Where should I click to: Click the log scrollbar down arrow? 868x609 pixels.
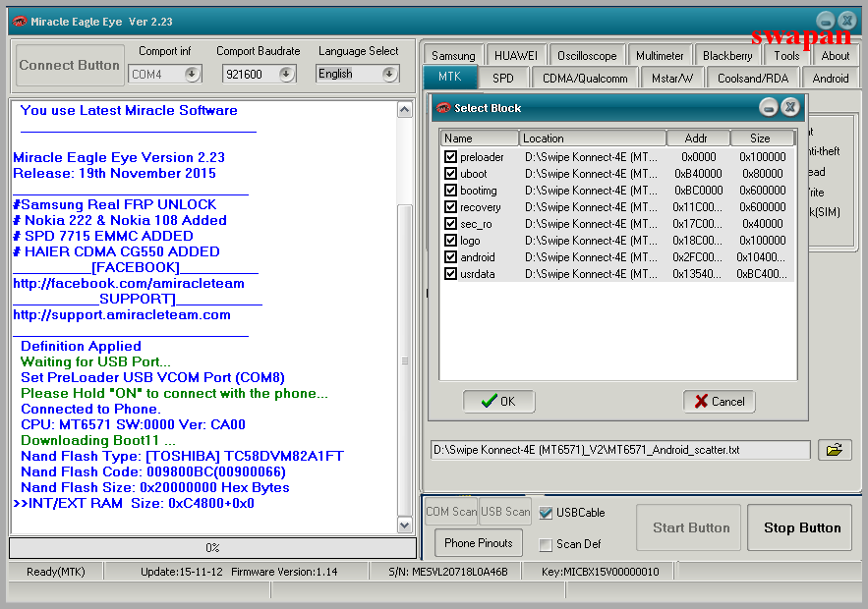[405, 525]
